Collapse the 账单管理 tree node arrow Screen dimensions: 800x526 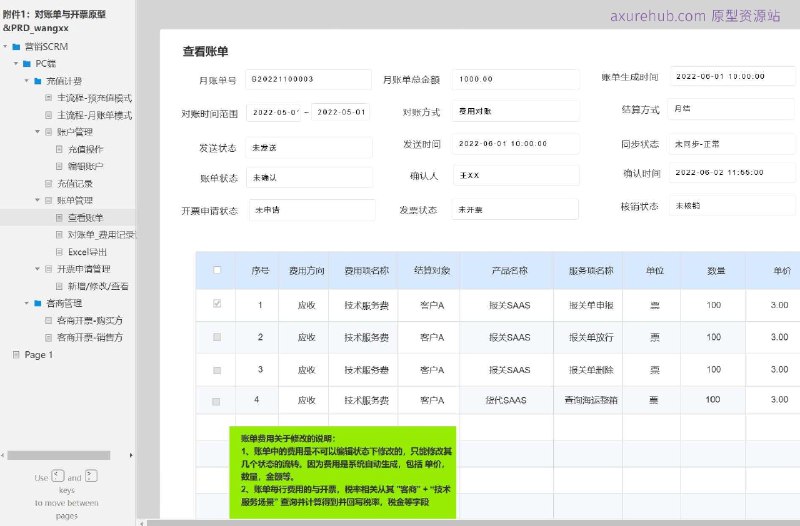point(38,200)
